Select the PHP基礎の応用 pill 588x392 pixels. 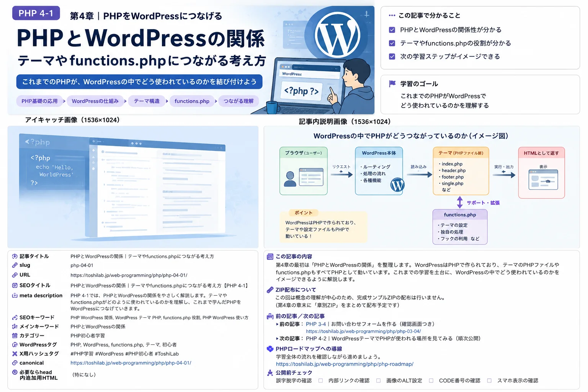39,101
